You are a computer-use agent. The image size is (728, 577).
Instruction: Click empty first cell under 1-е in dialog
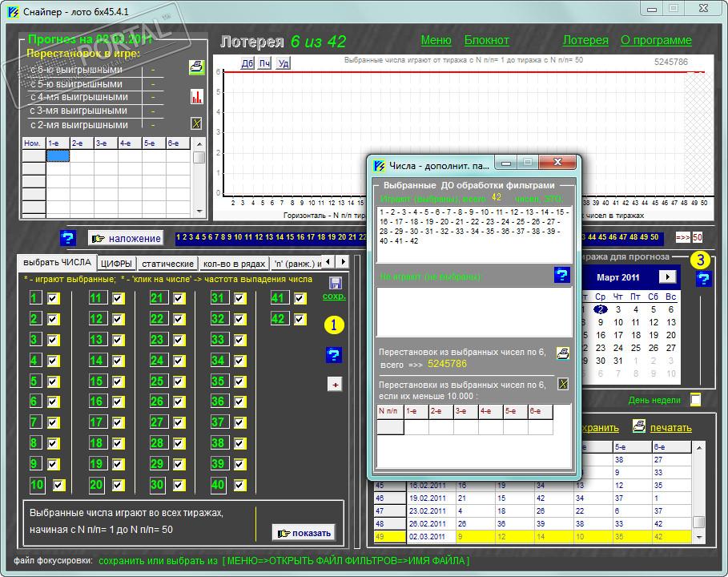click(x=416, y=427)
